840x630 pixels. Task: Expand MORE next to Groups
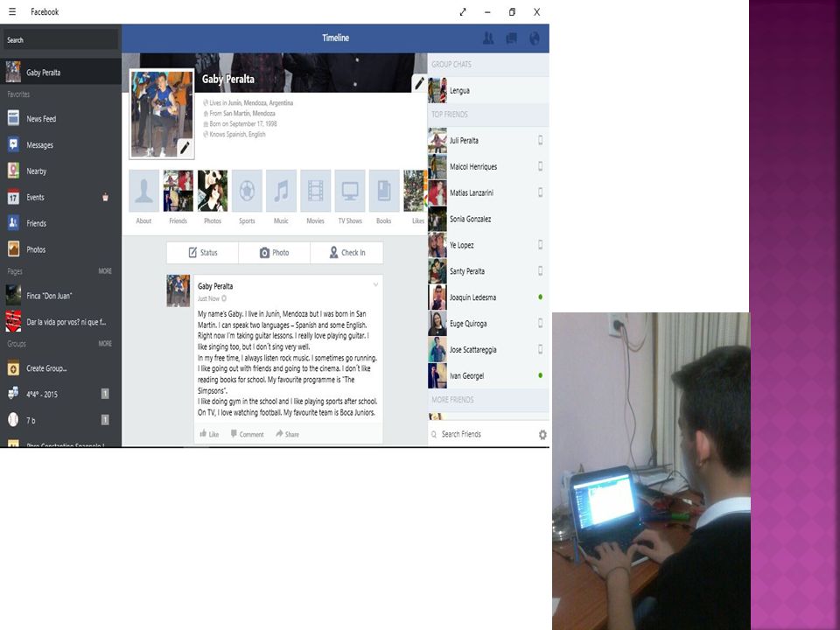[105, 343]
